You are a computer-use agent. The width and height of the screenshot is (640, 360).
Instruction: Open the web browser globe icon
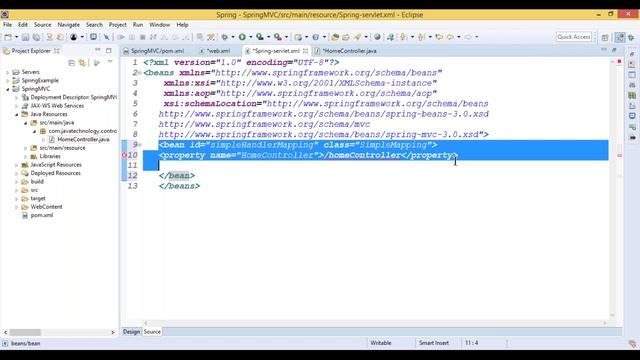[x=377, y=37]
